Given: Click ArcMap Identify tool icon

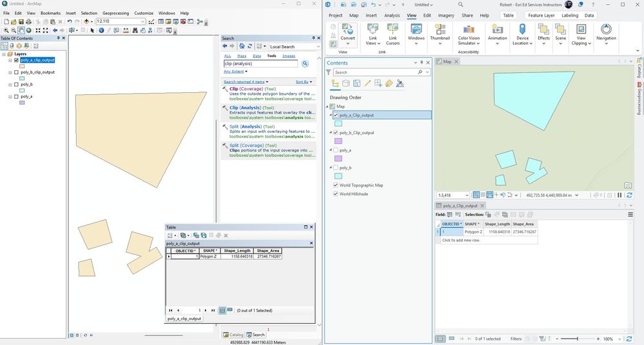Looking at the screenshot, I should pyautogui.click(x=101, y=30).
